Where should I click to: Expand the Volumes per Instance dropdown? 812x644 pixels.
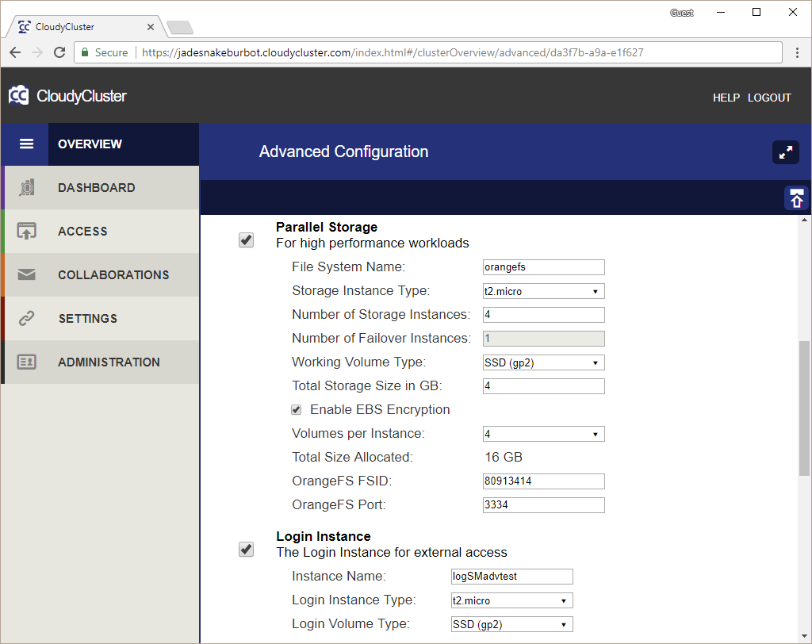(x=543, y=434)
